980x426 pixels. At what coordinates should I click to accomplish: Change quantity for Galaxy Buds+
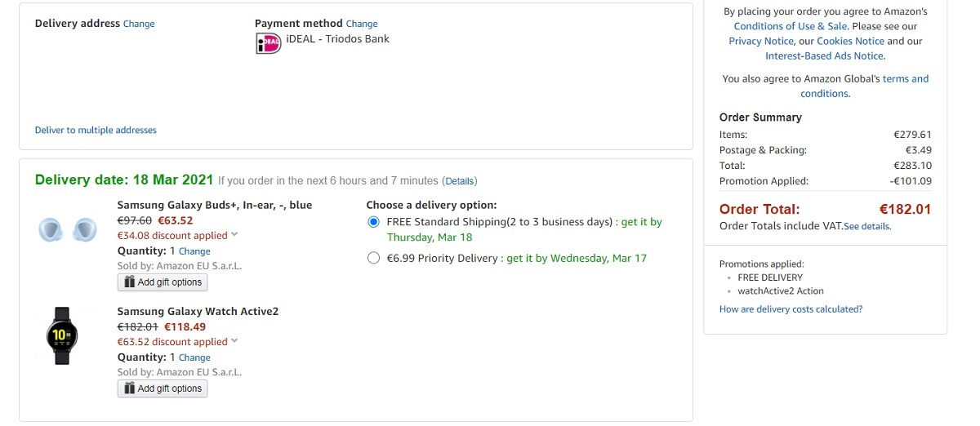(194, 251)
